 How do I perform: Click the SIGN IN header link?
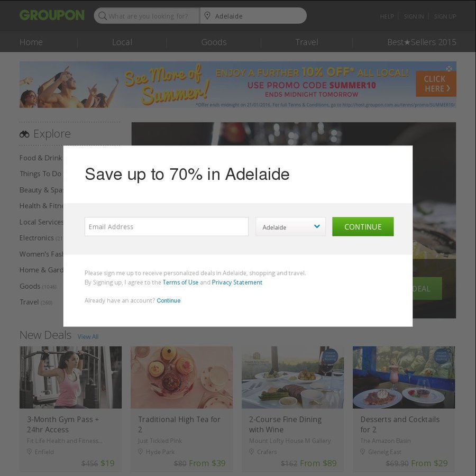tap(414, 16)
